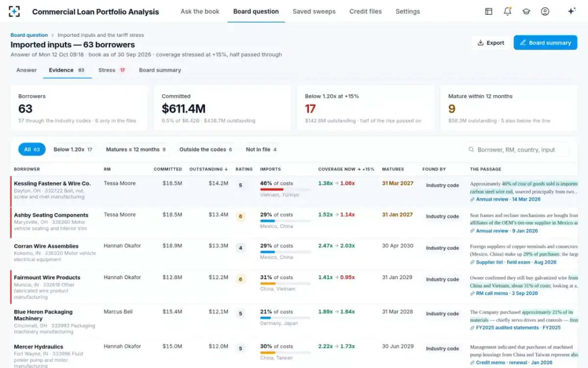Switch to Board summary sub-tab
Screen dimensions: 588x368
160,70
